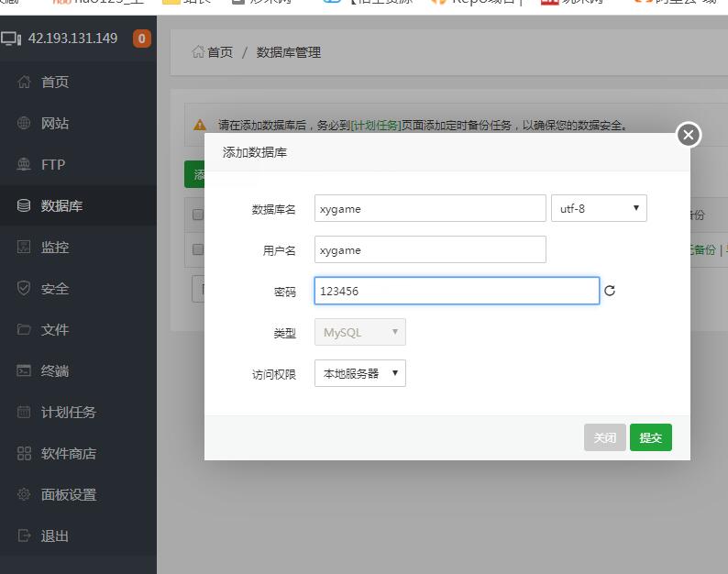Click the refresh icon to regenerate password

[x=610, y=292]
